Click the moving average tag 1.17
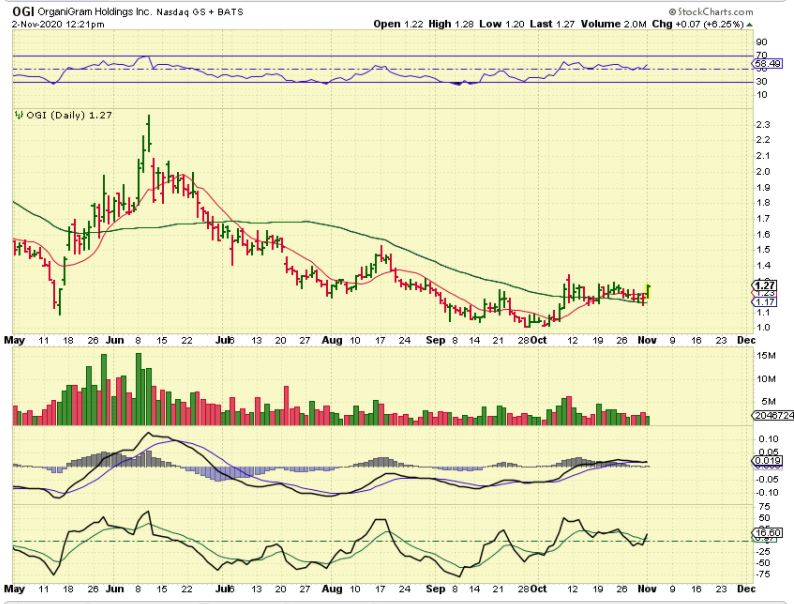The height and width of the screenshot is (604, 794). coord(766,302)
